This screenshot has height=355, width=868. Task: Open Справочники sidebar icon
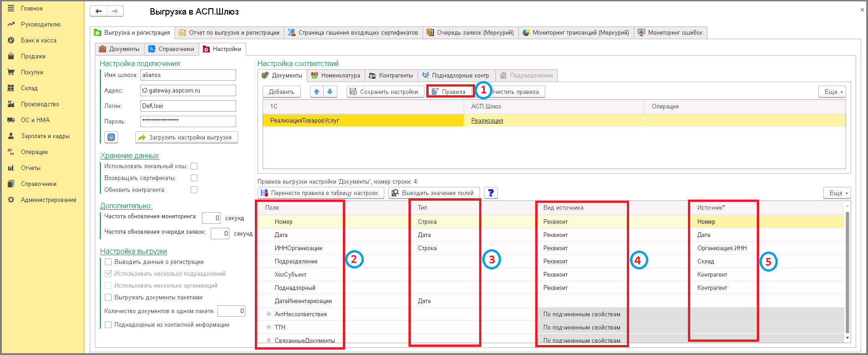(x=11, y=184)
